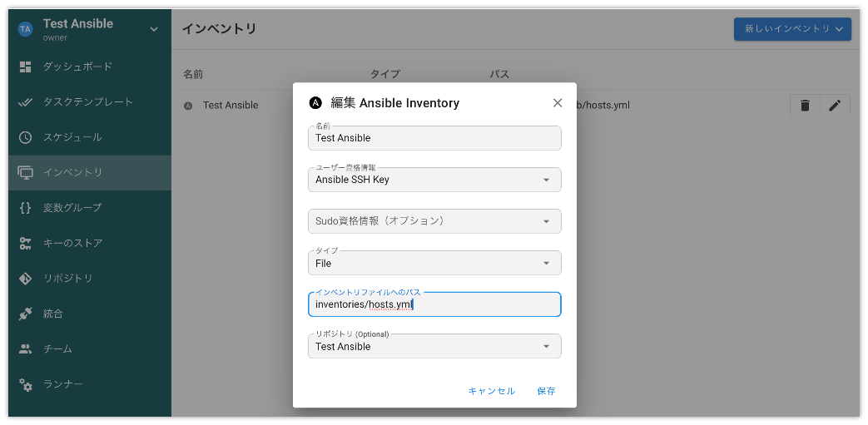Click the Integrations plug icon

tap(26, 314)
